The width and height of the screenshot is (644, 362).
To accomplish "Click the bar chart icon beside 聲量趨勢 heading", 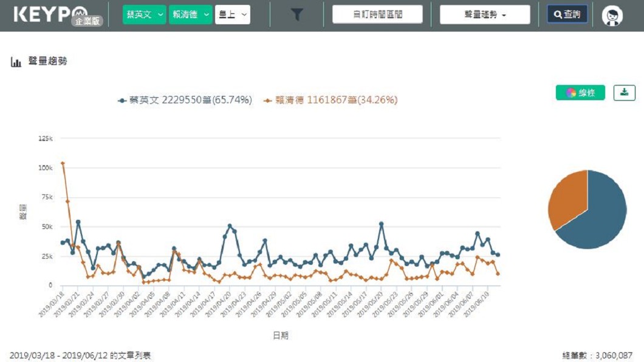I will [16, 62].
